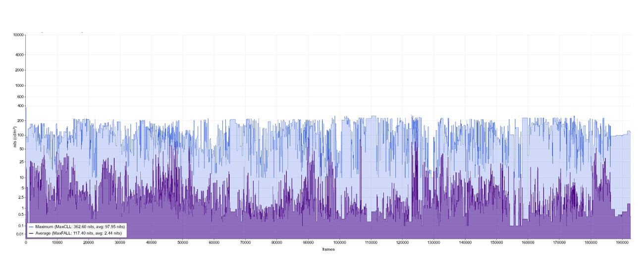Click the 150000 frames x-axis label

pyautogui.click(x=496, y=243)
